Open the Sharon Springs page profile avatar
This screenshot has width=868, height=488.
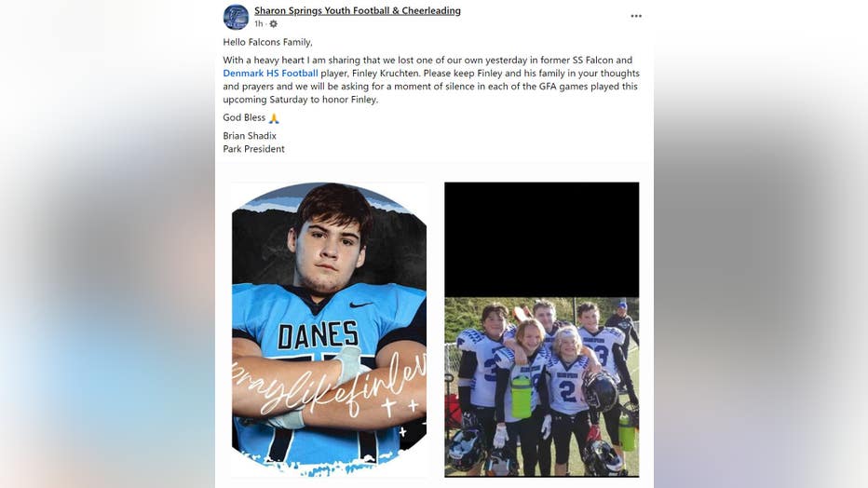[x=236, y=17]
